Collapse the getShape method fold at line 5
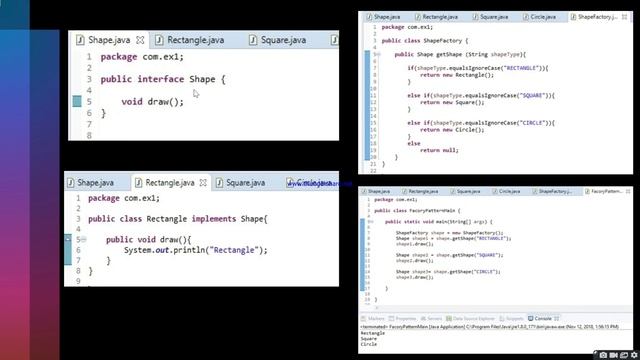 [x=378, y=54]
